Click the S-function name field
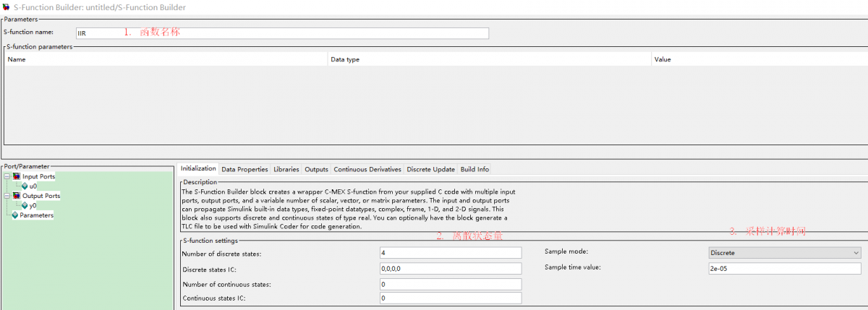 [282, 33]
